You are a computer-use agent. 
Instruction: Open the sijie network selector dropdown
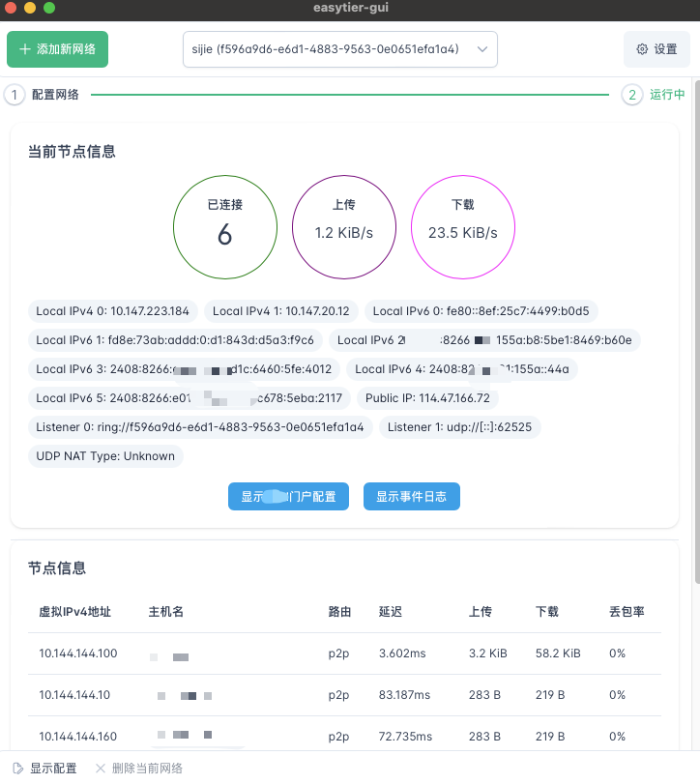click(x=339, y=49)
